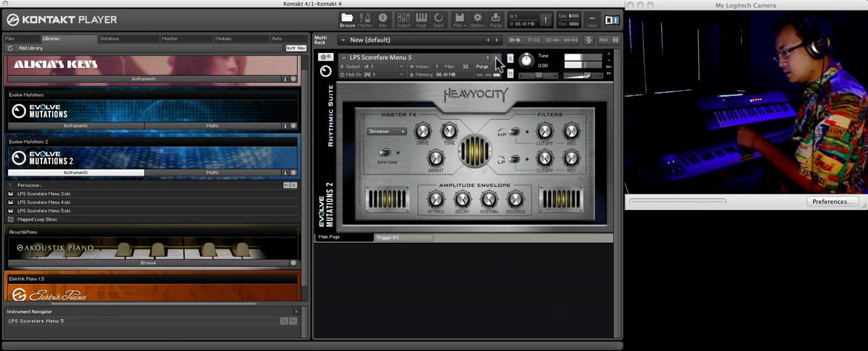
Task: Open info for Alicia's Keys library
Action: coord(285,79)
